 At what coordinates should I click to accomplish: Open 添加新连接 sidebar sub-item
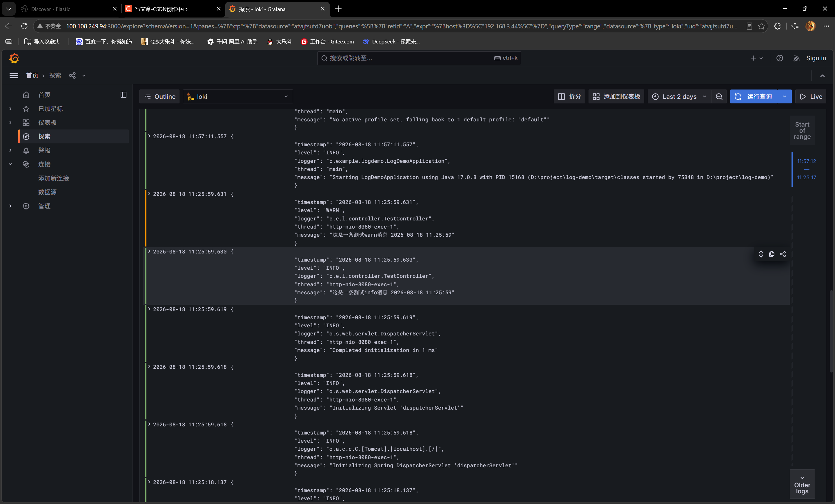54,178
